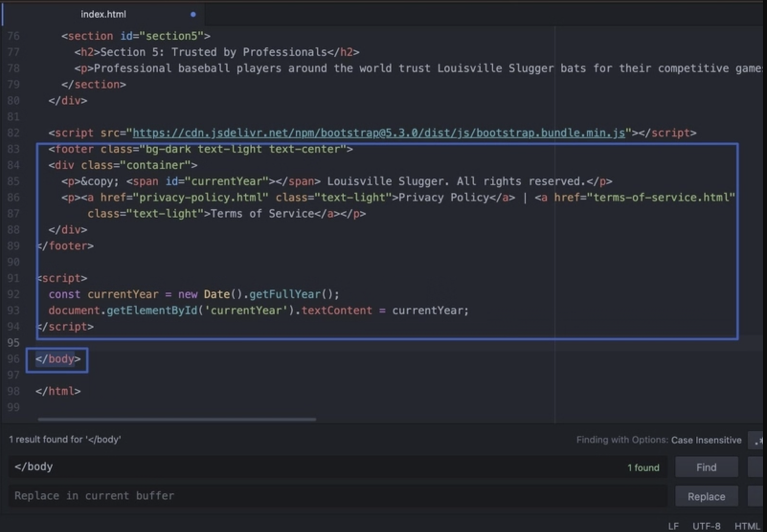The image size is (767, 532).
Task: Click the Replace button
Action: pos(706,497)
